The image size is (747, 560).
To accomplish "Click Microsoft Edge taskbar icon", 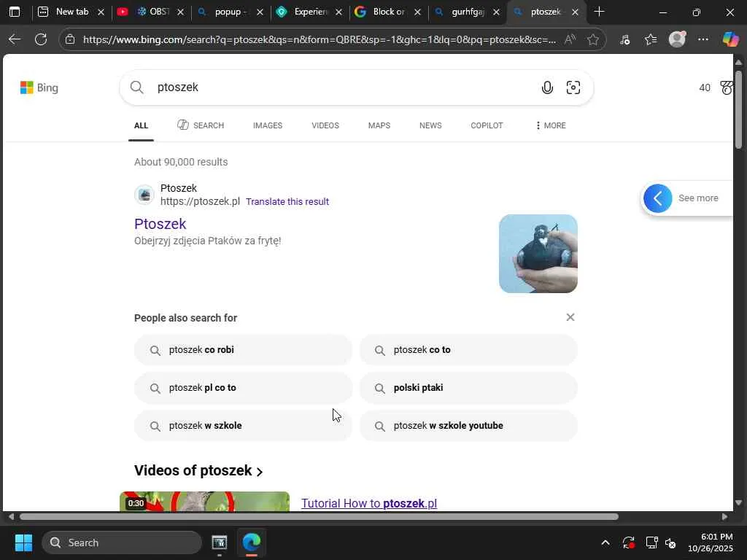I will (251, 542).
